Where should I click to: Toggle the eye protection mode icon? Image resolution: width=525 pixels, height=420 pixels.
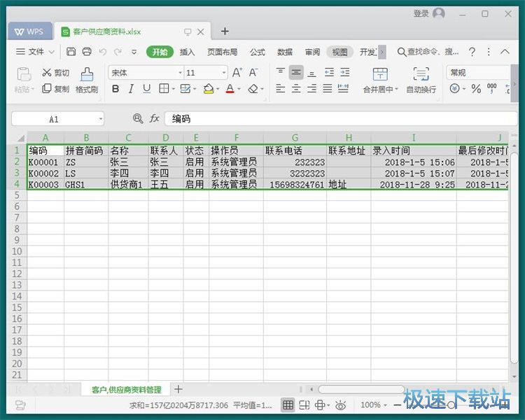click(x=340, y=405)
